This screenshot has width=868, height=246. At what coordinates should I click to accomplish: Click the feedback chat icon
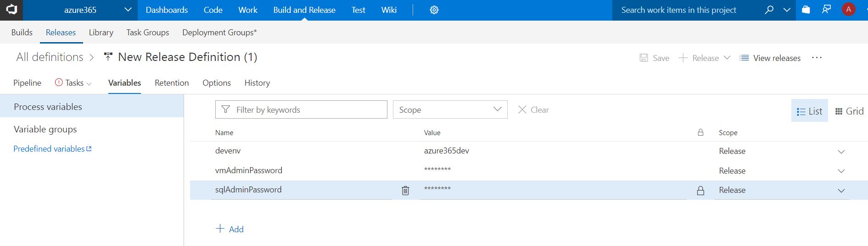click(826, 10)
